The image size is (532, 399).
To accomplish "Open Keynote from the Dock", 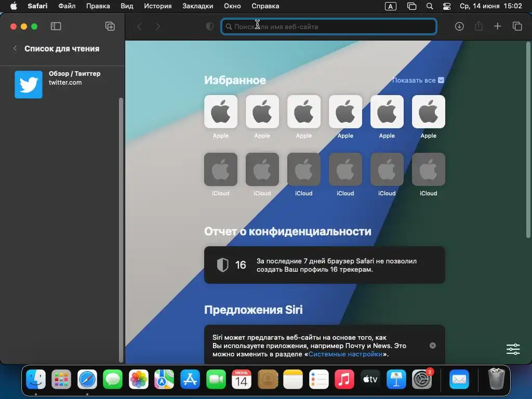I will point(396,379).
